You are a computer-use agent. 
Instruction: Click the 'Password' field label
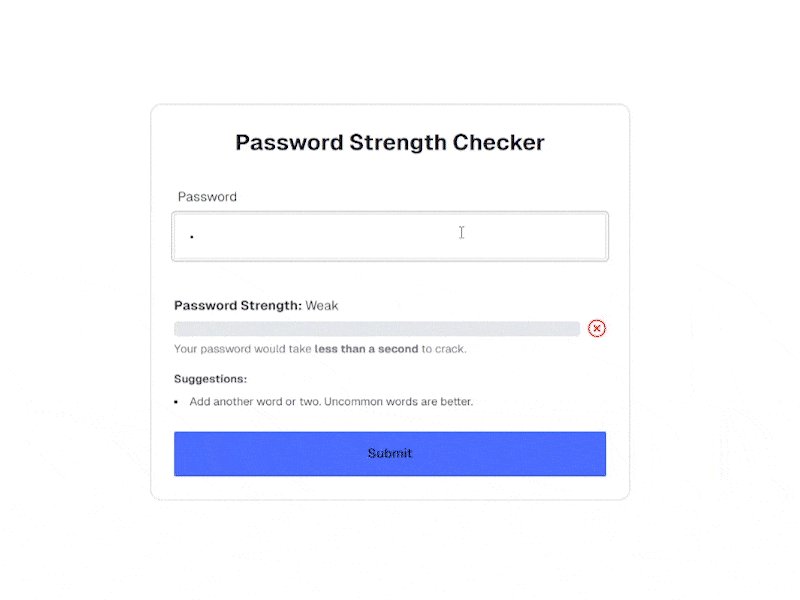coord(206,197)
